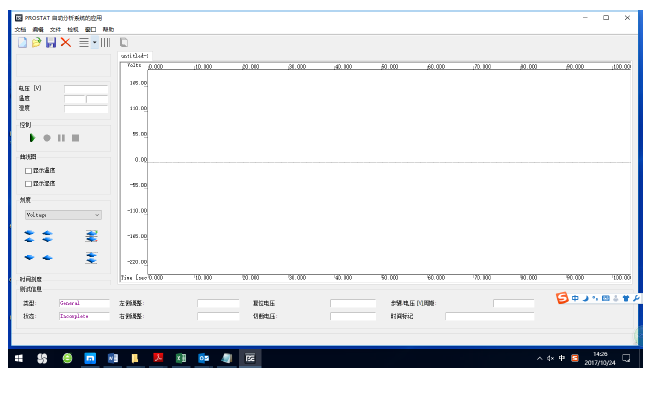Image resolution: width=663 pixels, height=394 pixels.
Task: Open the first menu in the menu bar
Action: tap(20, 30)
